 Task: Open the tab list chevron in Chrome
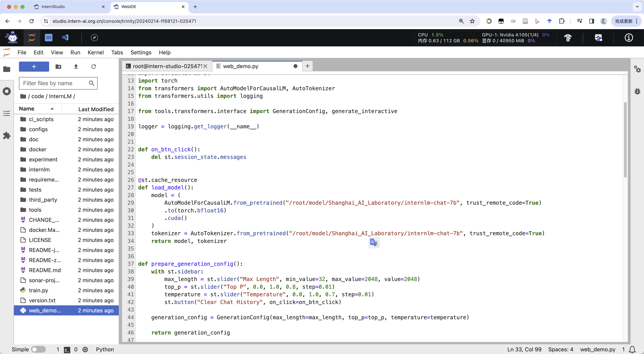[637, 7]
